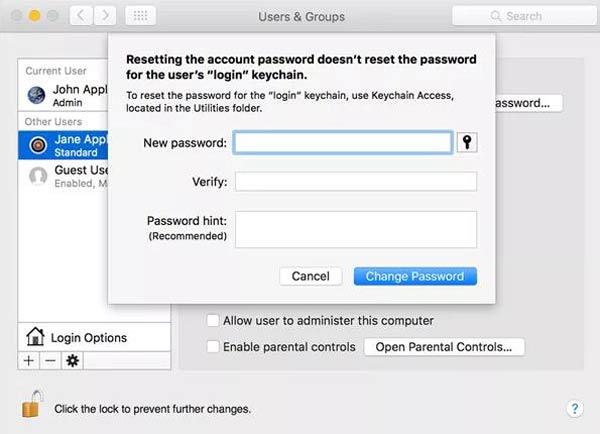Click the lock icon to prevent changes

[x=31, y=404]
